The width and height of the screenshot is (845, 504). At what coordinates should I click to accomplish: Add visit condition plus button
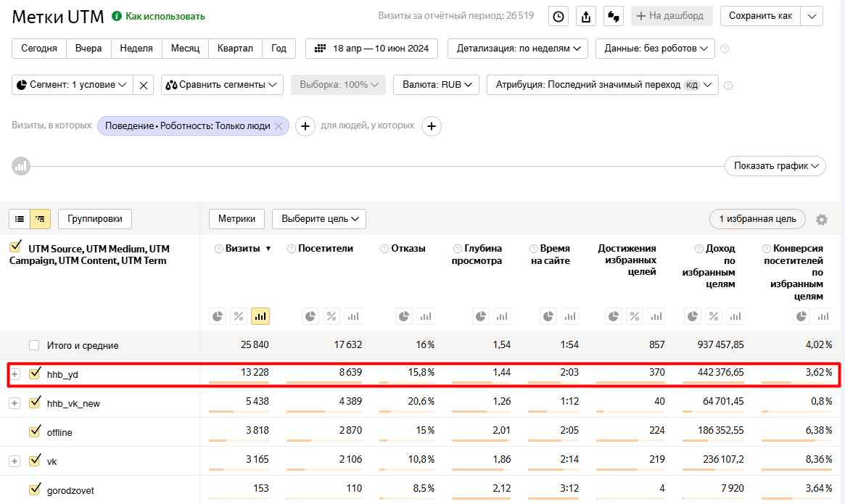305,126
